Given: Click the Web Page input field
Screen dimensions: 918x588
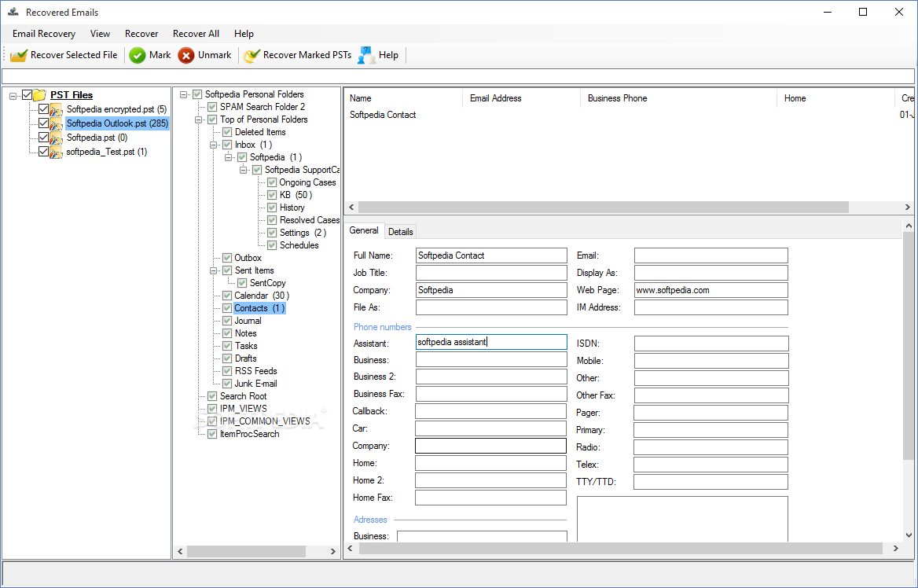Looking at the screenshot, I should pos(711,290).
